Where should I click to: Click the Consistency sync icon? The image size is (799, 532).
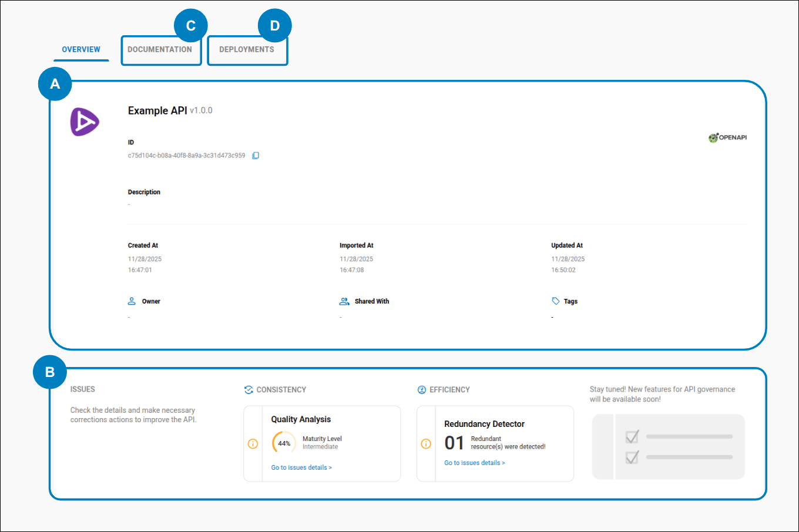(x=249, y=389)
